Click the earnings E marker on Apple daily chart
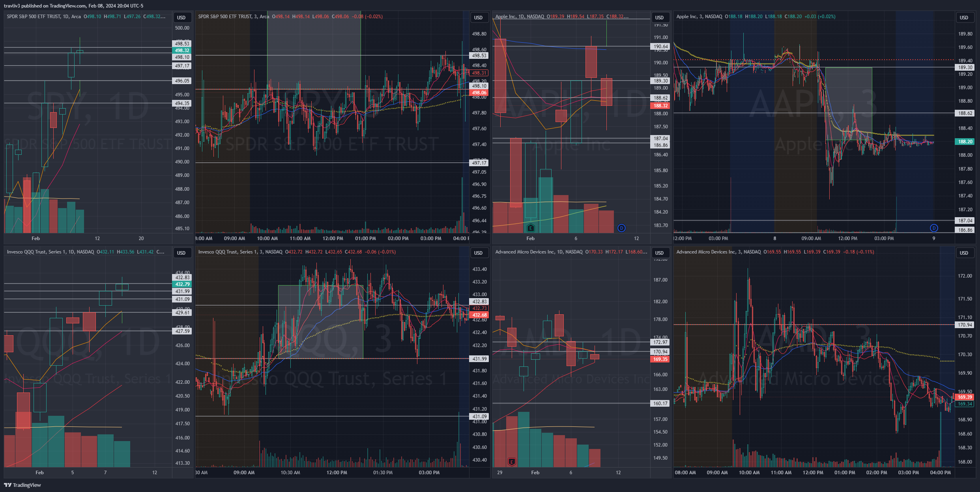This screenshot has height=492, width=980. tap(531, 228)
